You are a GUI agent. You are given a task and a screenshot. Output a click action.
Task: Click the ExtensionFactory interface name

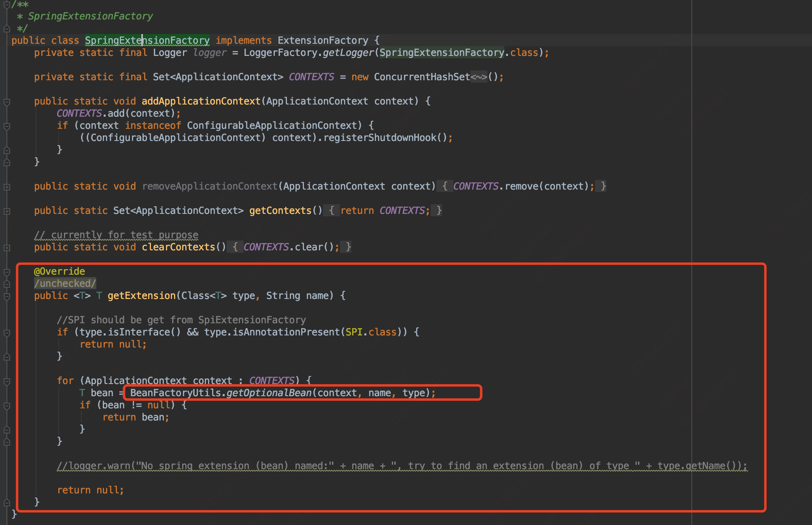pos(323,41)
